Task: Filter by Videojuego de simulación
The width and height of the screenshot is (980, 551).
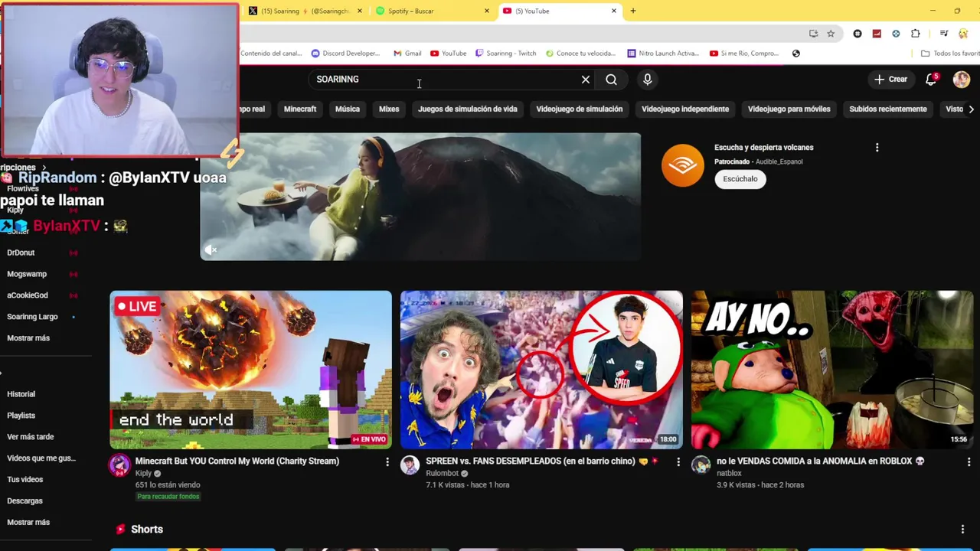Action: pos(580,109)
